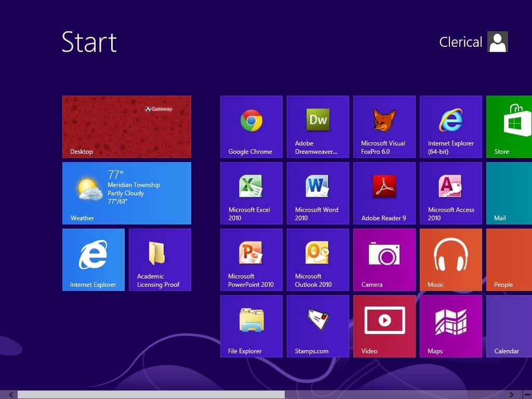The height and width of the screenshot is (399, 532).
Task: Open File Explorer
Action: pyautogui.click(x=251, y=326)
